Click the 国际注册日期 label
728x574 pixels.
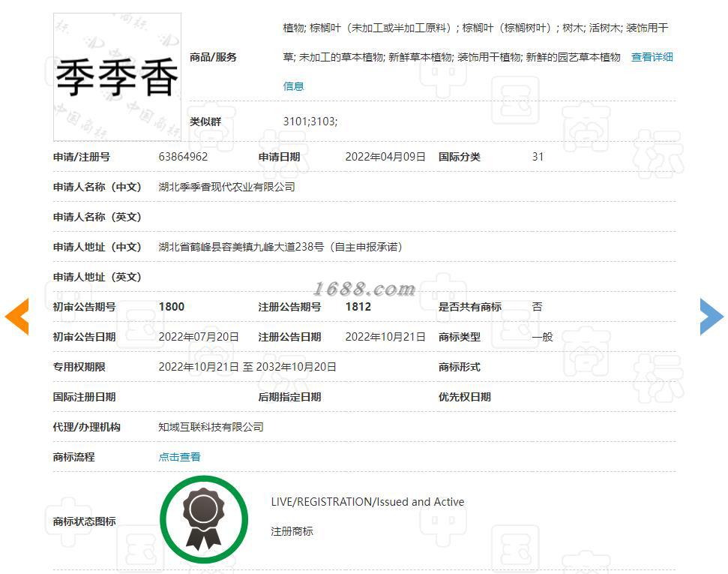pyautogui.click(x=84, y=397)
